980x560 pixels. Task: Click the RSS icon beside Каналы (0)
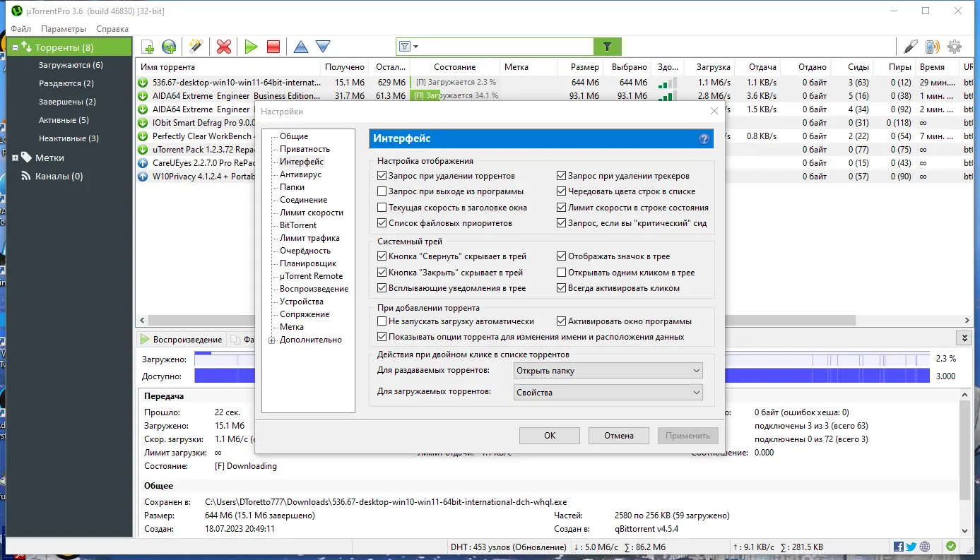[x=26, y=176]
